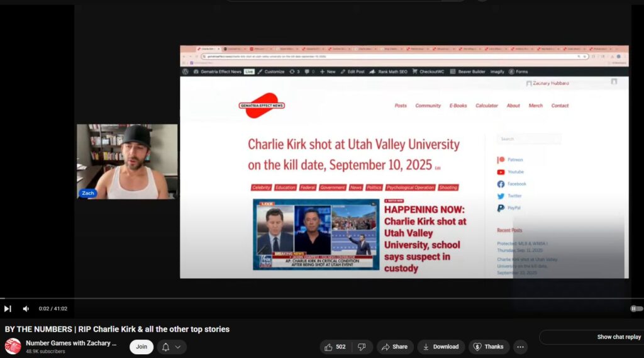Click Show chat replay button
The width and height of the screenshot is (644, 358).
(x=619, y=337)
